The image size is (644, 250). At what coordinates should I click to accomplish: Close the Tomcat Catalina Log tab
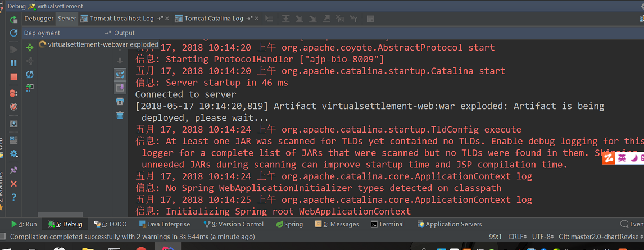tap(257, 19)
